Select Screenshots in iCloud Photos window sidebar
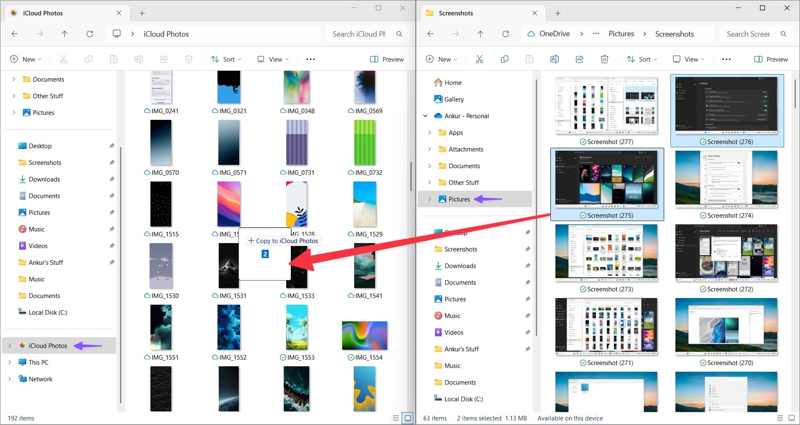 (x=39, y=162)
